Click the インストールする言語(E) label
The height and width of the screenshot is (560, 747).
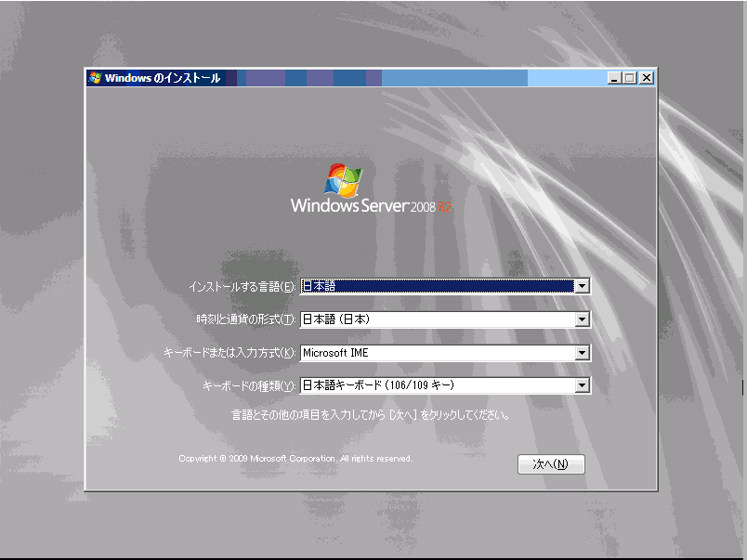click(242, 287)
